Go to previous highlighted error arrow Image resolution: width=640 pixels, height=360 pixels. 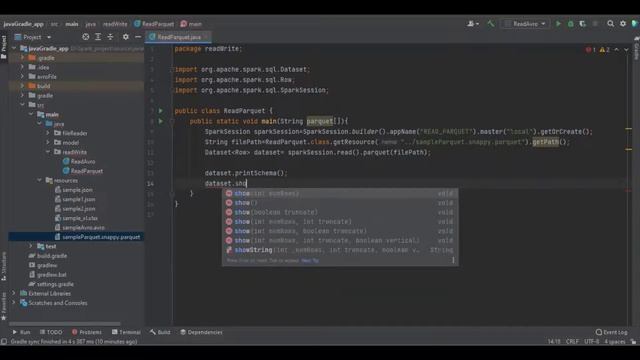[x=617, y=50]
